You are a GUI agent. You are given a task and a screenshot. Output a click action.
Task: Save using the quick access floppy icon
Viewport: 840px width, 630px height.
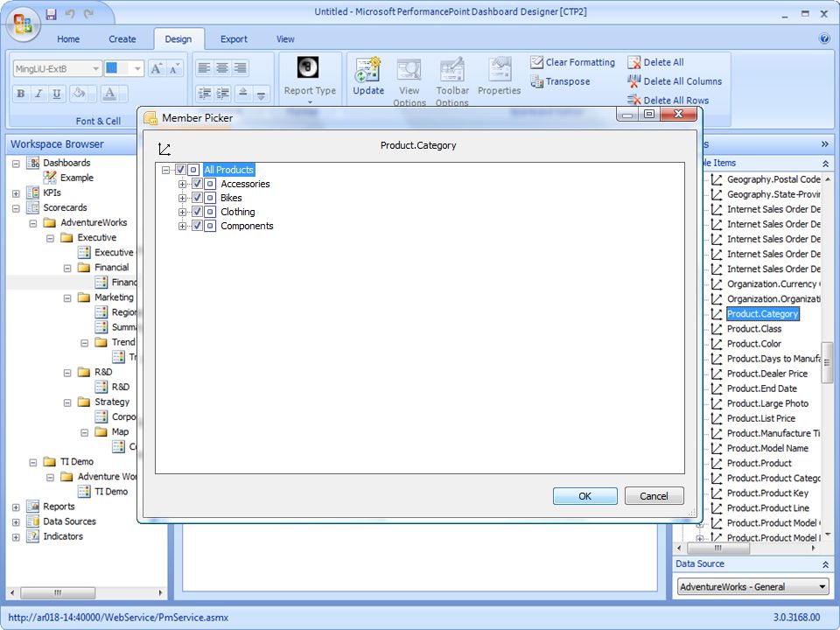click(x=51, y=14)
